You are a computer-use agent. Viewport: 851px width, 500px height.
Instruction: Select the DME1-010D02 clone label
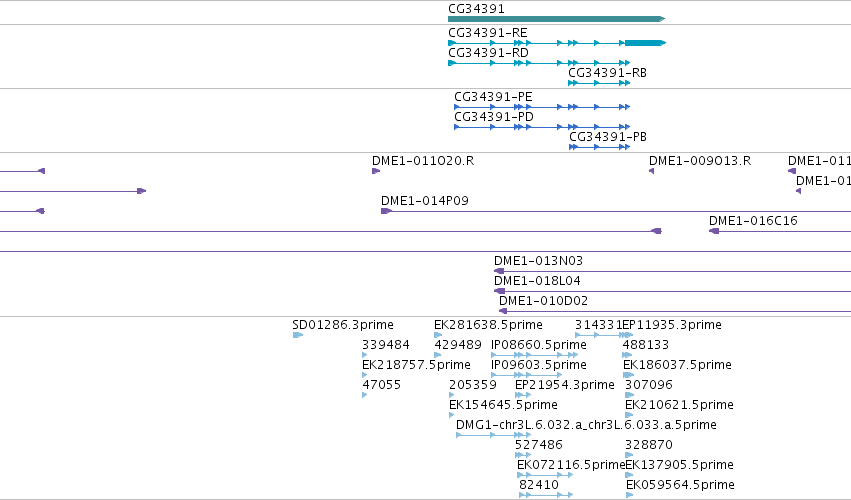(543, 301)
